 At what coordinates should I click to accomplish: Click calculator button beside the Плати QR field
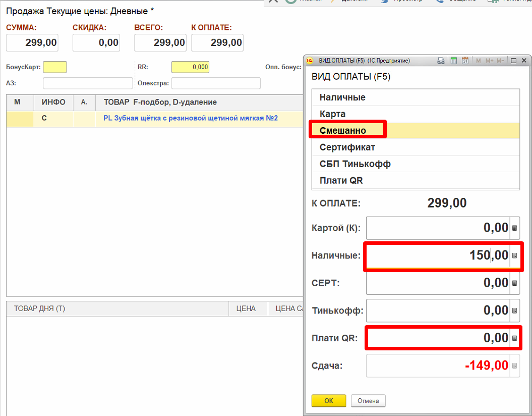coord(514,338)
